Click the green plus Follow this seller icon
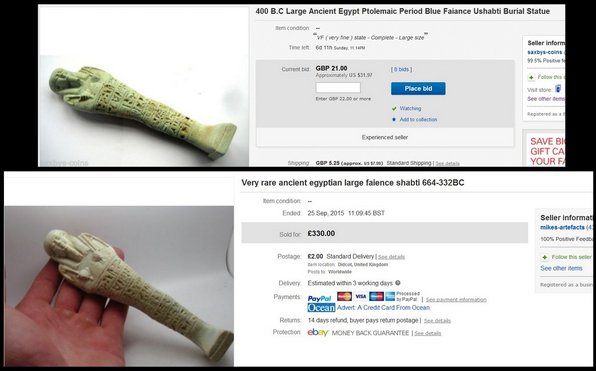Screen dimensions: 596x371 [x=544, y=257]
